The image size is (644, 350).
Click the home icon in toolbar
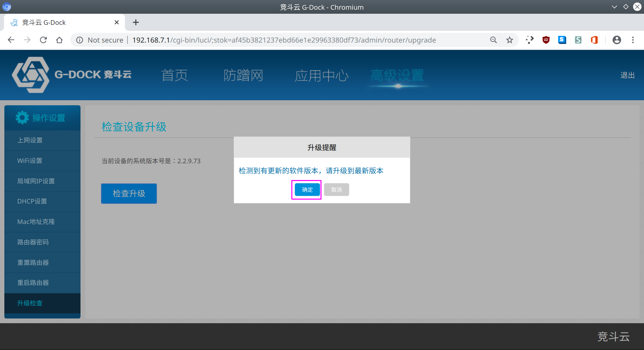click(59, 40)
